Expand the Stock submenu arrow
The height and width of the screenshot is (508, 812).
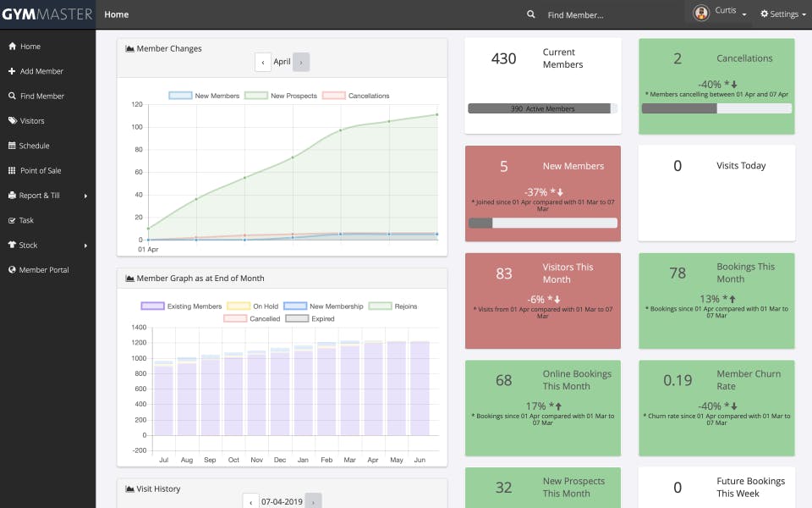click(x=85, y=246)
